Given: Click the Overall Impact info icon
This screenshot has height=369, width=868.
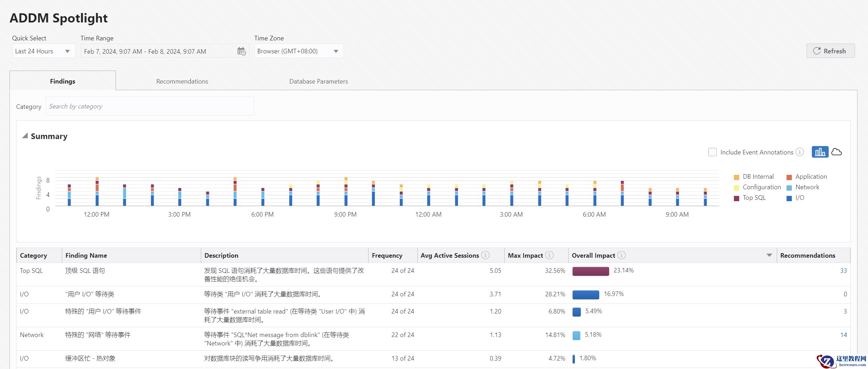Looking at the screenshot, I should pos(622,255).
